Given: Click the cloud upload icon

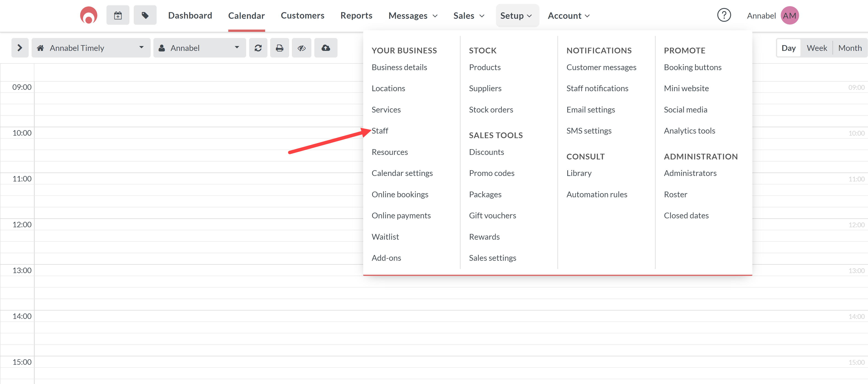Looking at the screenshot, I should [x=326, y=48].
